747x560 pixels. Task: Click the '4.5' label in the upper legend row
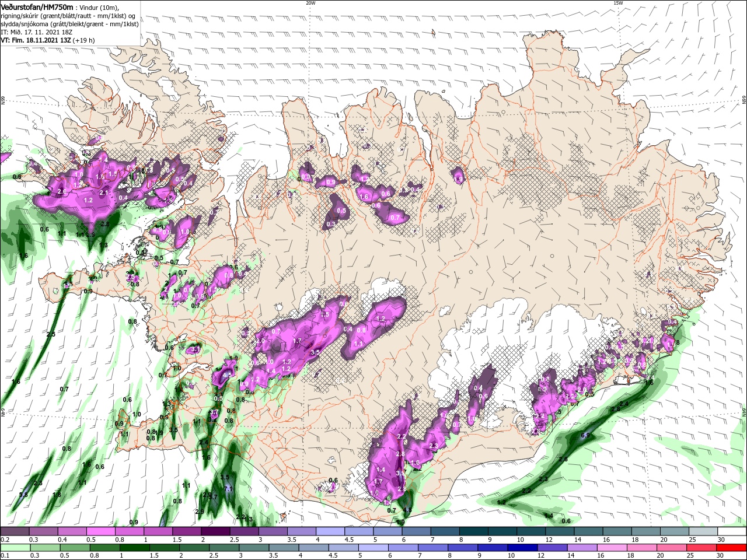pos(349,540)
